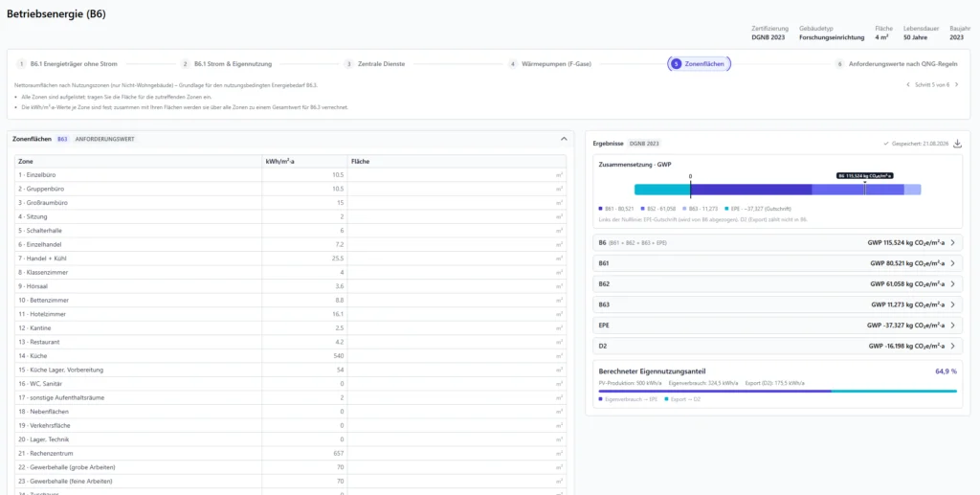Viewport: 980px width, 495px height.
Task: Select the 18 - Nebenflächen row label
Action: pyautogui.click(x=43, y=412)
